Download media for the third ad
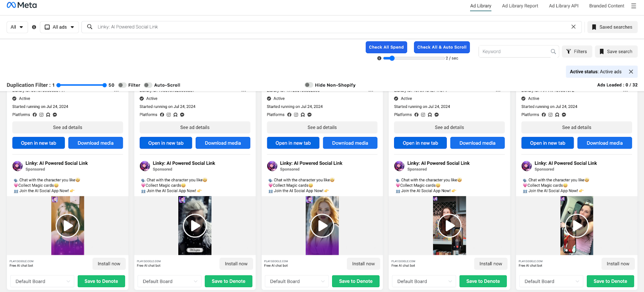644x292 pixels. 350,143
